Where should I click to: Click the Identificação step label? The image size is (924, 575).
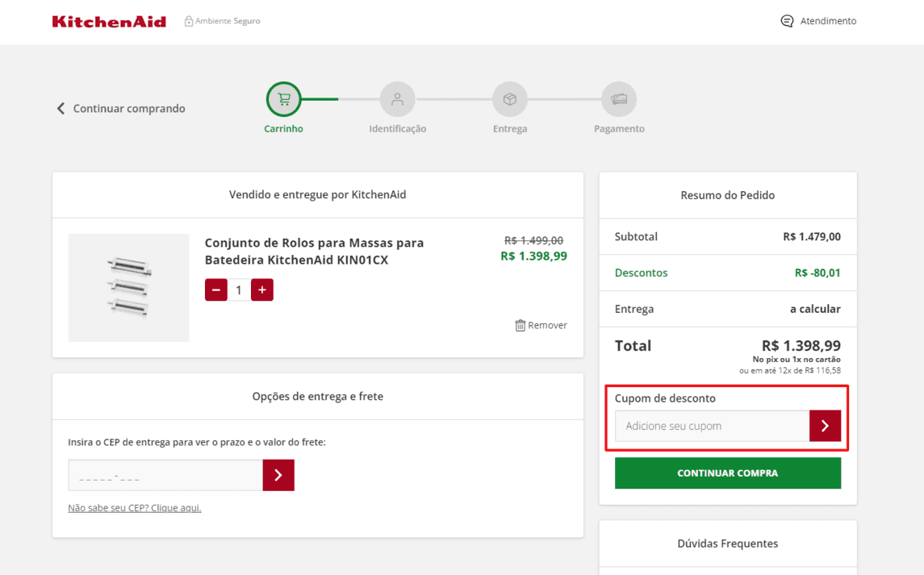[398, 128]
